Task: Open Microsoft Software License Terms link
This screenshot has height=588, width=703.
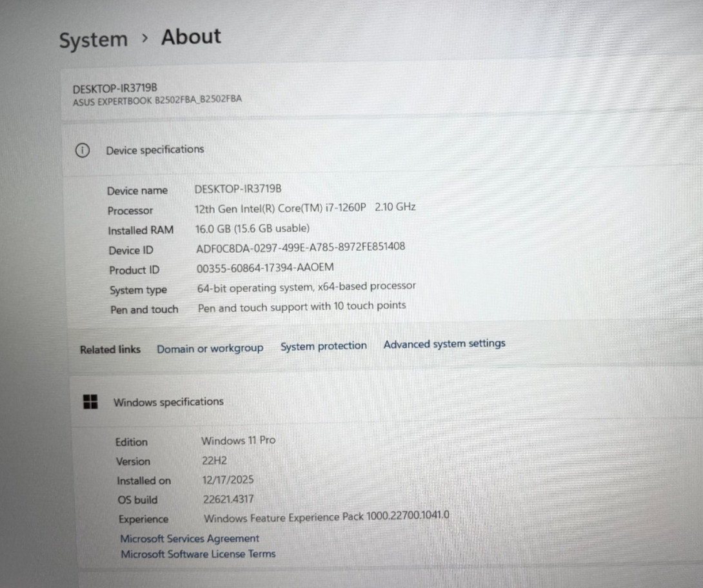Action: tap(198, 554)
